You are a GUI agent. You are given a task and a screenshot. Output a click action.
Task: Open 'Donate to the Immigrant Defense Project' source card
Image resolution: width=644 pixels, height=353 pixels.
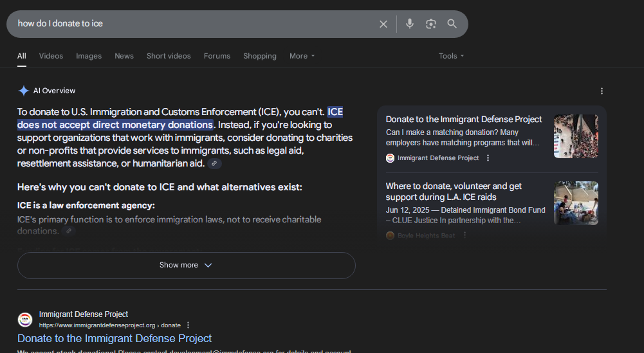(x=464, y=120)
